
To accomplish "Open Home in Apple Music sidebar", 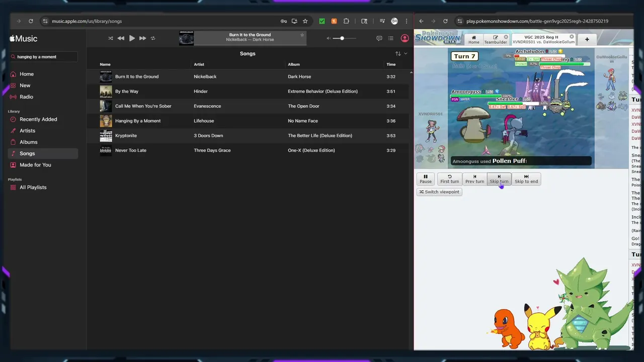I will (x=27, y=74).
